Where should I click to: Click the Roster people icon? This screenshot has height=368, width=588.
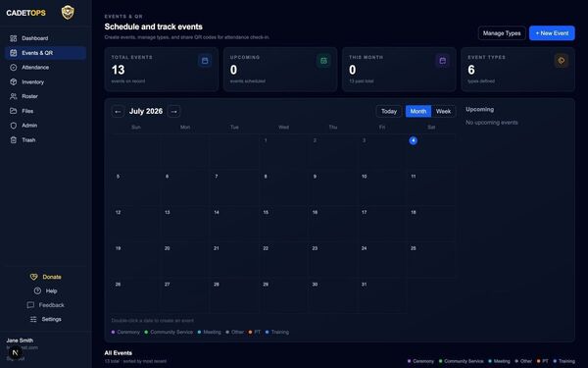point(14,96)
